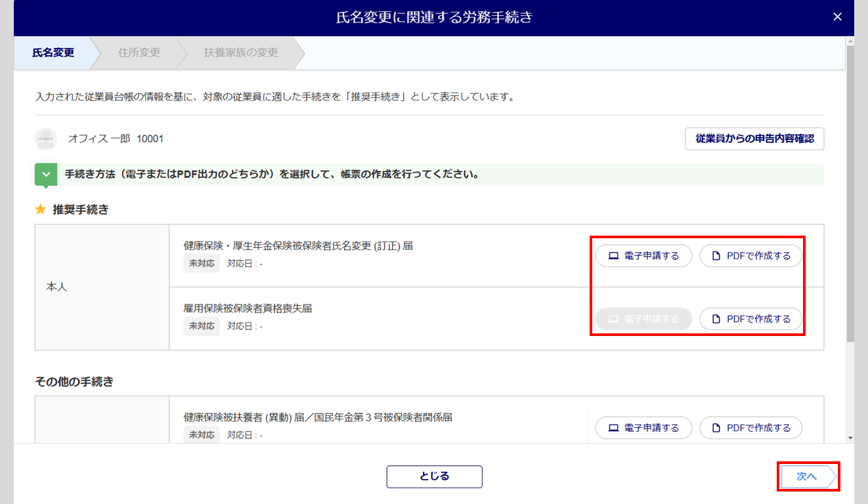Click PDFで作成する for 雇用保険被保険者資格喪失届

pos(750,319)
